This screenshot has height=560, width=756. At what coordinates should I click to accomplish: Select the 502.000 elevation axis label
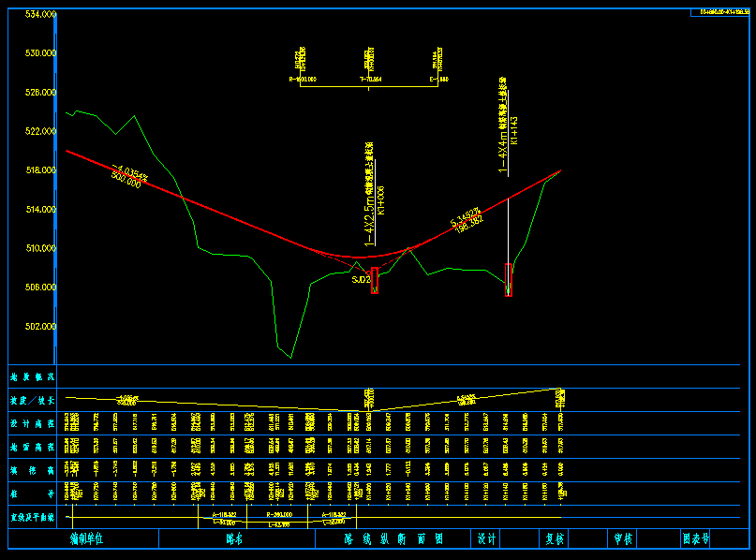coord(40,327)
